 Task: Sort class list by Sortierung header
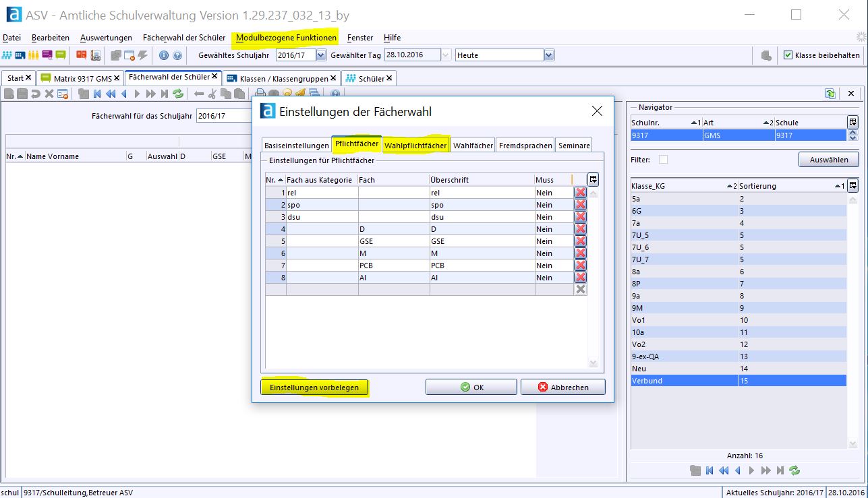click(792, 185)
